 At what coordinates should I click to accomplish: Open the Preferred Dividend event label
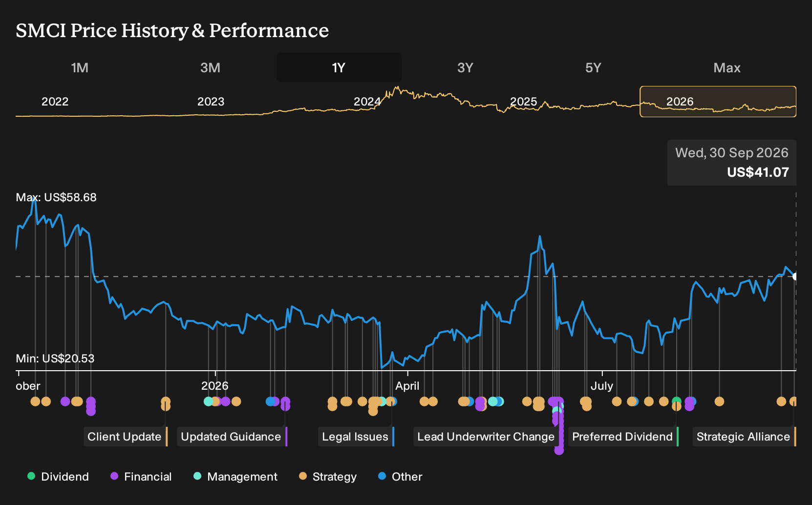[x=623, y=437]
